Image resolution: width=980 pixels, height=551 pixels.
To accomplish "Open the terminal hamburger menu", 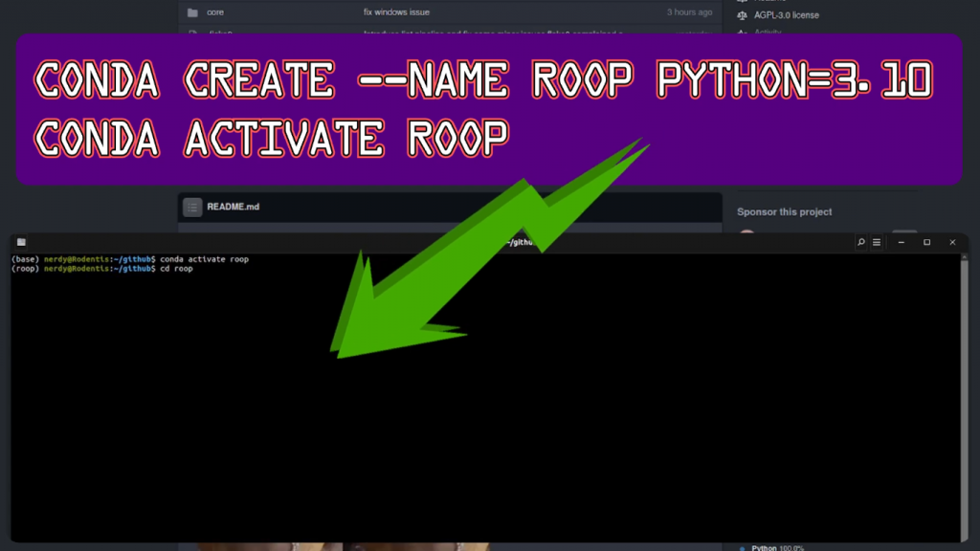I will 877,242.
